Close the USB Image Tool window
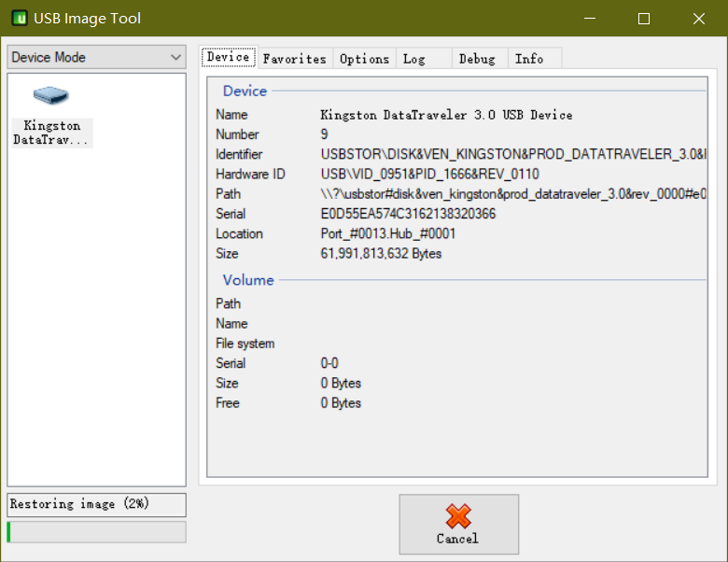 click(x=699, y=19)
